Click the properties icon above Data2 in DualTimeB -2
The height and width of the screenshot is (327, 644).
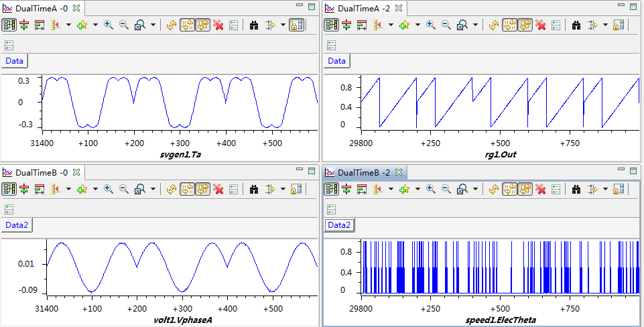[331, 209]
